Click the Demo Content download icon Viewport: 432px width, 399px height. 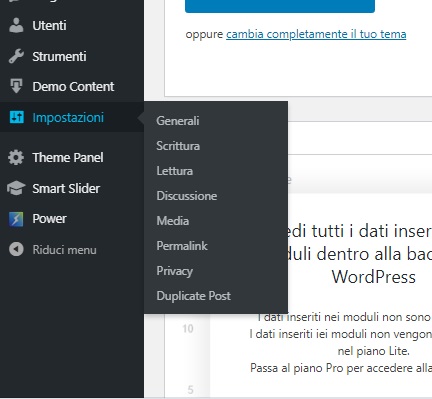pos(16,86)
